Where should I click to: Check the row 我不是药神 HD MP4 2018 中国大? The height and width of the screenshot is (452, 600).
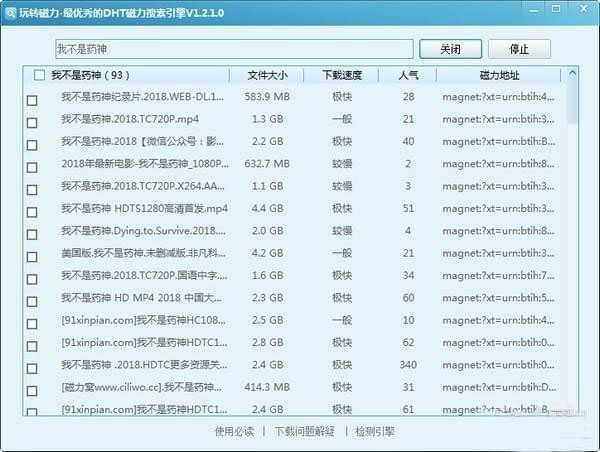pyautogui.click(x=32, y=301)
